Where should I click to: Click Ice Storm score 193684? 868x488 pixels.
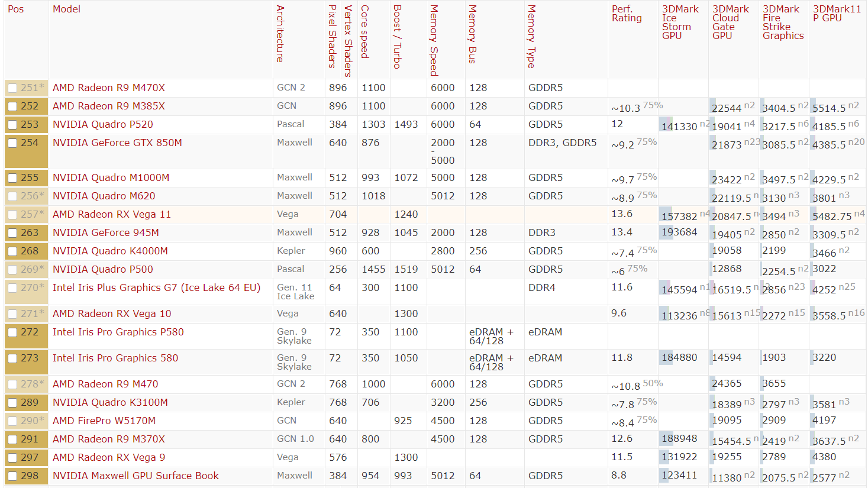[x=679, y=232]
